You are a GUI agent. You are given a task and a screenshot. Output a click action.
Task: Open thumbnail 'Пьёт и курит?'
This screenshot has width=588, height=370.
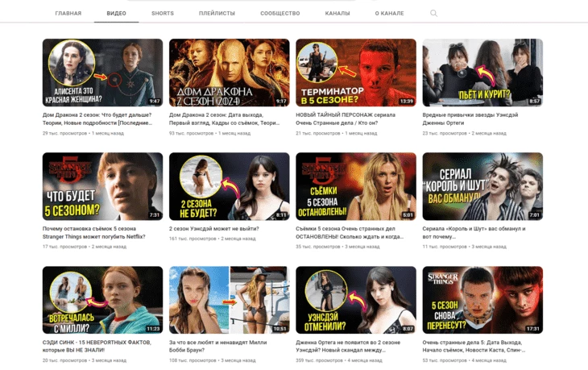tap(482, 73)
